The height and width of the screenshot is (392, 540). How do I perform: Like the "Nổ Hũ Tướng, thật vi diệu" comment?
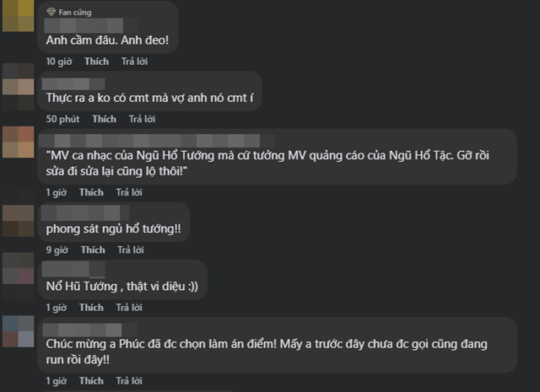(92, 308)
